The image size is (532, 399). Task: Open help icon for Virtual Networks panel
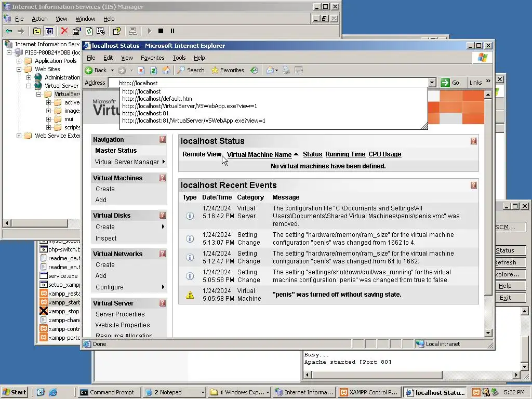click(x=163, y=254)
